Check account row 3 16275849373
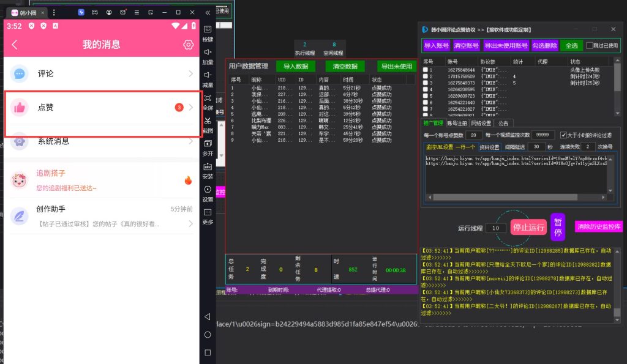 click(425, 83)
